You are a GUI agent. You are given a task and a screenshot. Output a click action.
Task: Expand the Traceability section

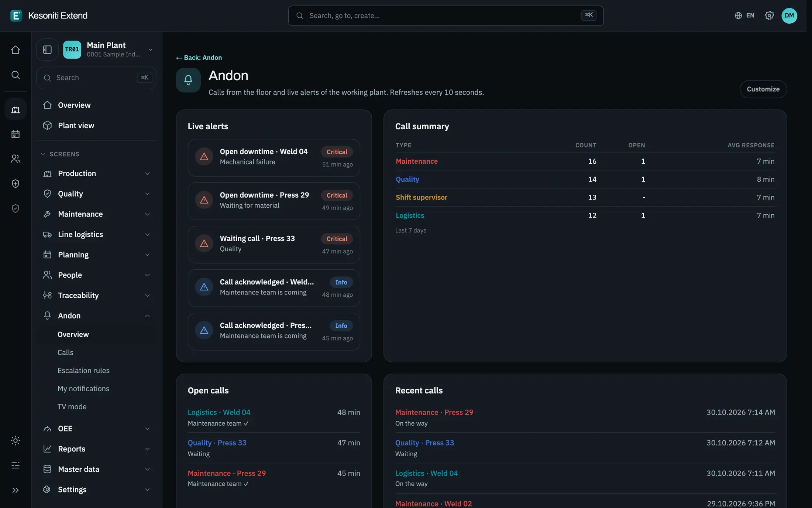point(97,295)
